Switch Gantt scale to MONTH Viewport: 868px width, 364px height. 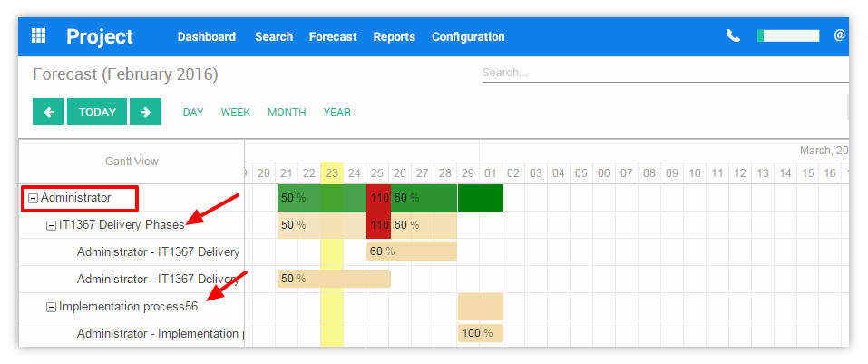(x=287, y=113)
